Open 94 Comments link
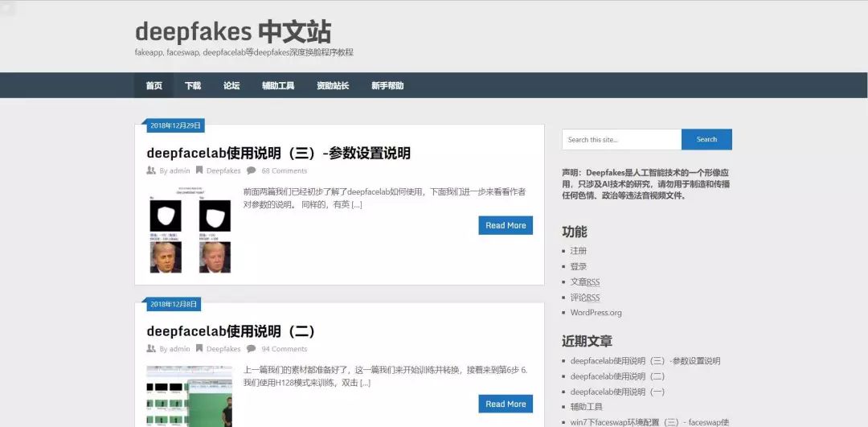Viewport: 868px width, 427px height. coord(284,349)
